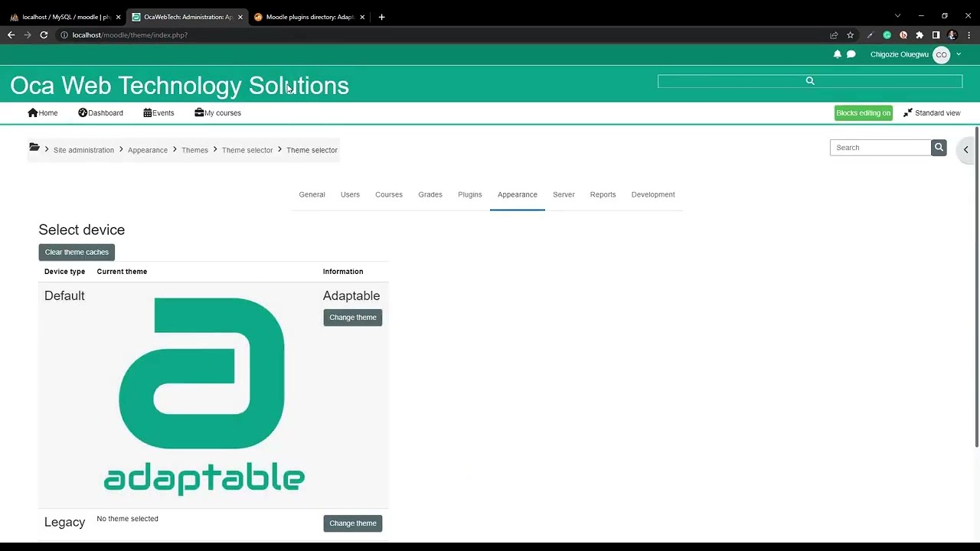Click the header search magnifier icon
980x551 pixels.
coord(809,80)
